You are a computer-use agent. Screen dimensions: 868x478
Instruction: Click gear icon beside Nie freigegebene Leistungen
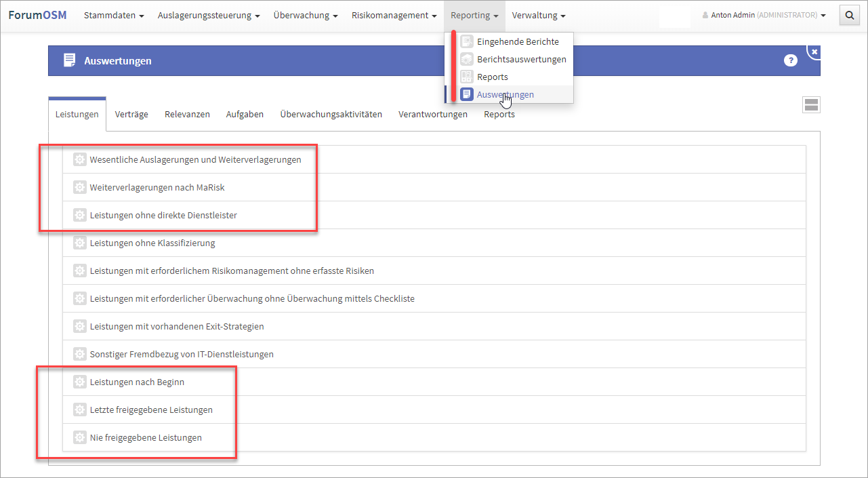(x=79, y=437)
